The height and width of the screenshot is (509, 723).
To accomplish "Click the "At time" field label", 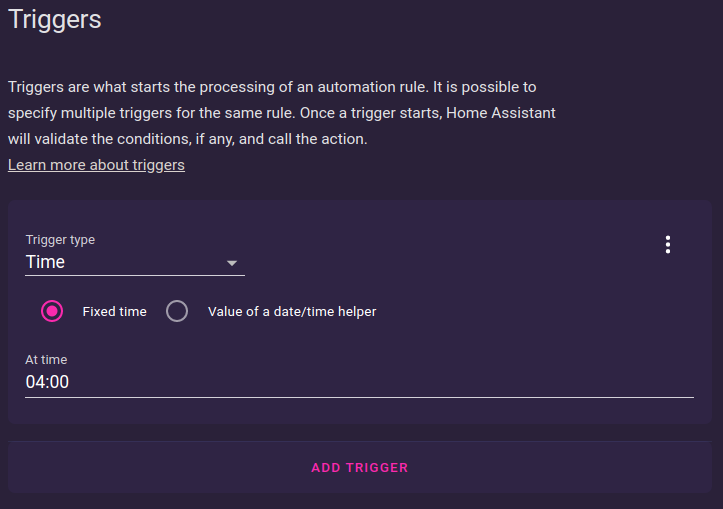I will tap(46, 360).
